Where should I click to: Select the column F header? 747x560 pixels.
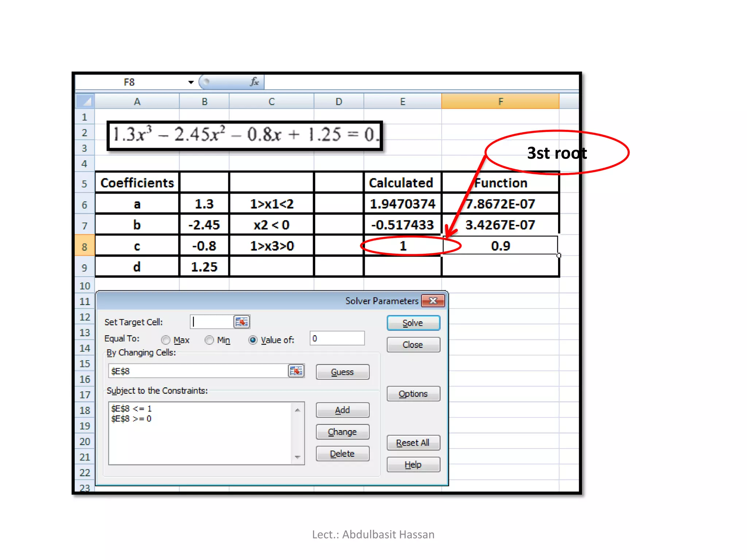(500, 101)
